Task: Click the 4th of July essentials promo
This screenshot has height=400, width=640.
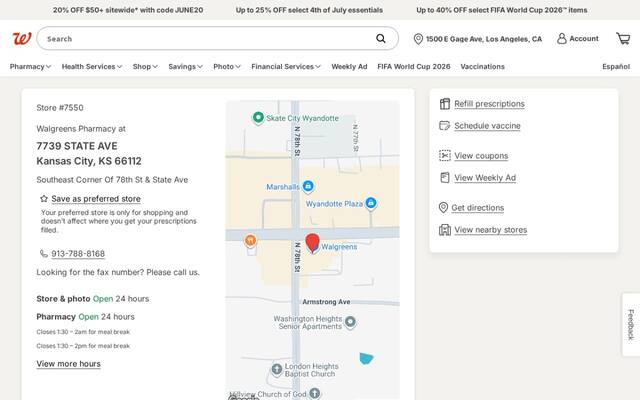Action: 309,10
